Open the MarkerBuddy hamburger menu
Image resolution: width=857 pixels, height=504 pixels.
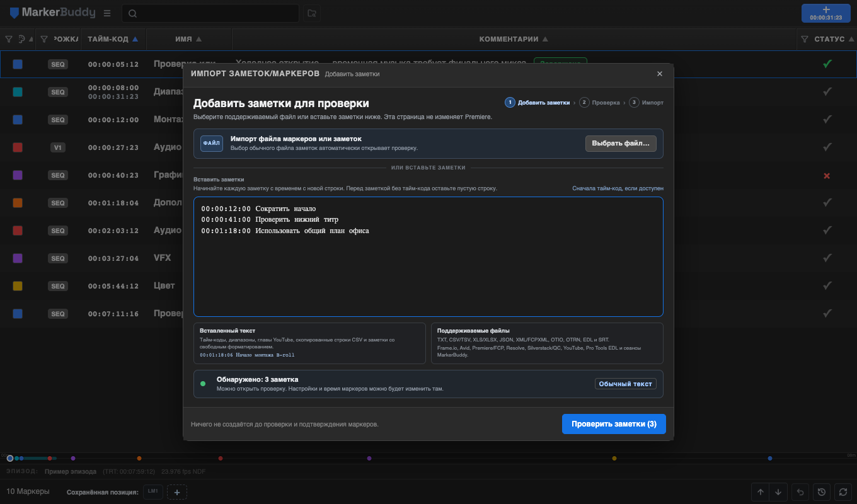pos(107,13)
